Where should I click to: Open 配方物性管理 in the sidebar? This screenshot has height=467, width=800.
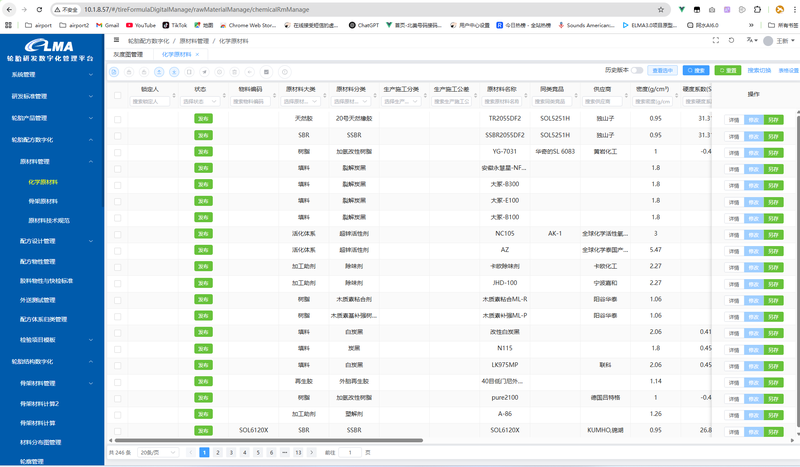(x=38, y=261)
